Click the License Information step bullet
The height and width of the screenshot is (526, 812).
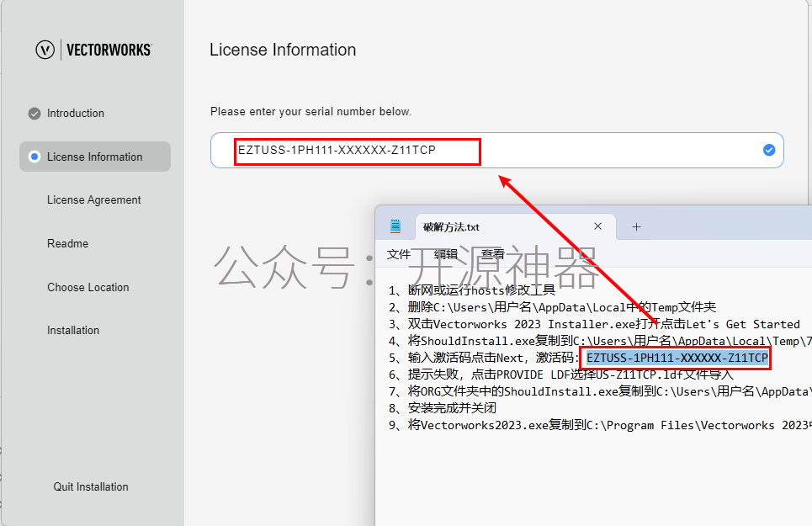click(x=34, y=157)
